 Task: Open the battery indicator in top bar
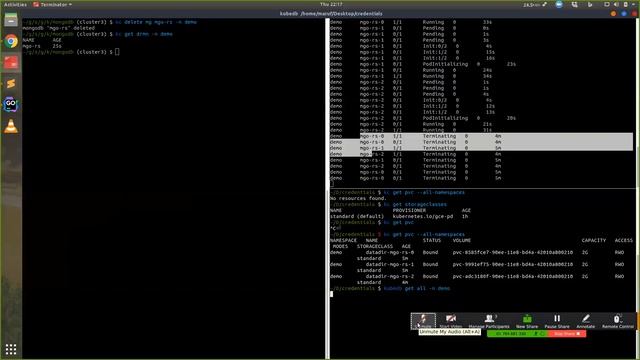[x=625, y=4]
